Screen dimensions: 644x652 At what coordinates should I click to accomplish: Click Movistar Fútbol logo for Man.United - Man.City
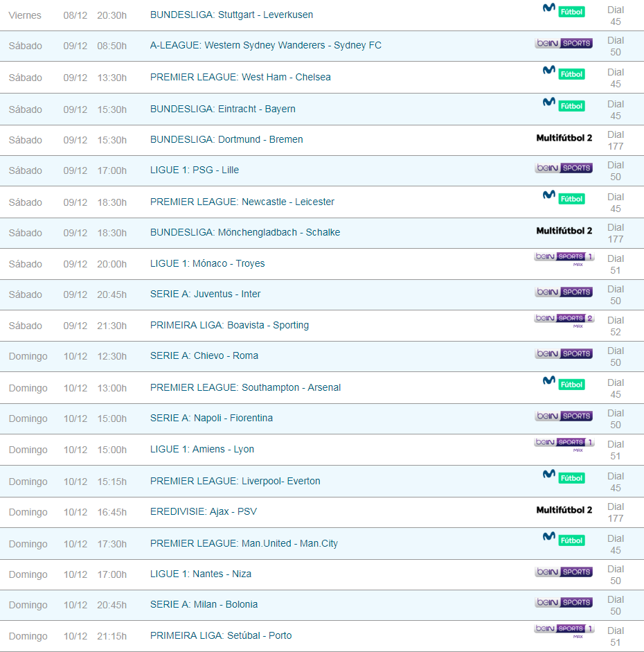[563, 538]
